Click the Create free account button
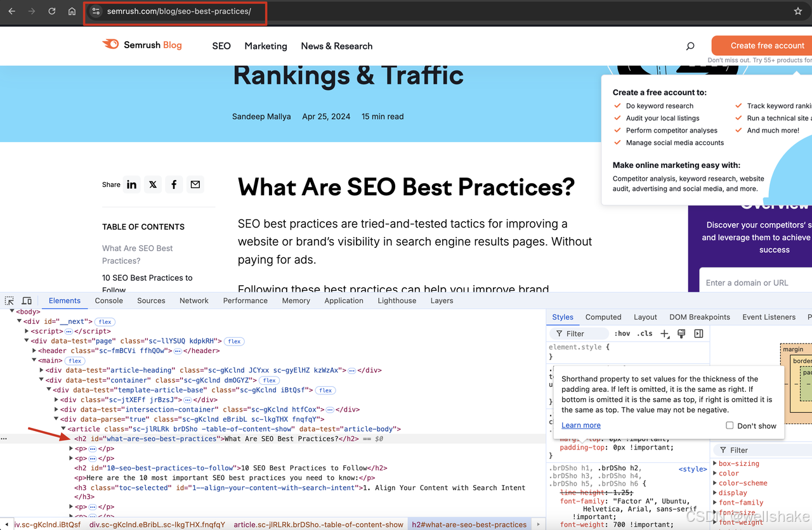This screenshot has width=812, height=530. click(762, 46)
